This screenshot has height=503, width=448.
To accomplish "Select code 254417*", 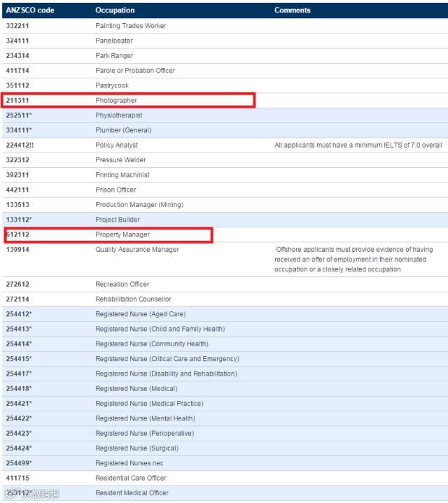I will 19,374.
